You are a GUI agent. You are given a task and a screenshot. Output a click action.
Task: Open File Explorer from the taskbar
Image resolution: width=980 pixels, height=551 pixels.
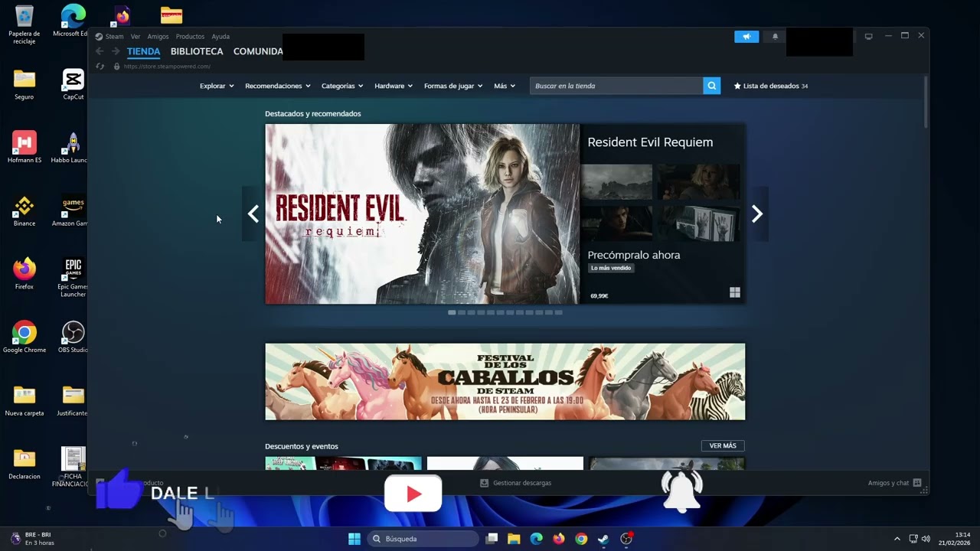click(x=514, y=539)
